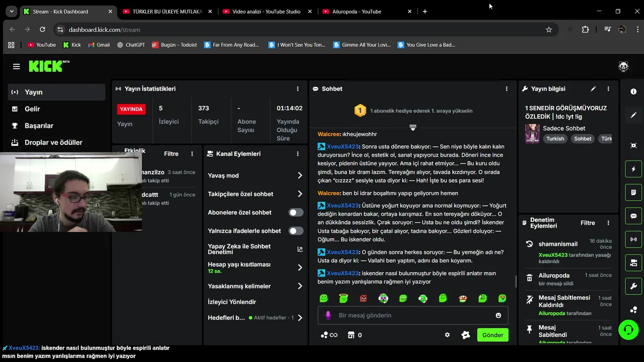Open the hamburger menu beside Kick logo
Screen dimensions: 644x362
16,66
